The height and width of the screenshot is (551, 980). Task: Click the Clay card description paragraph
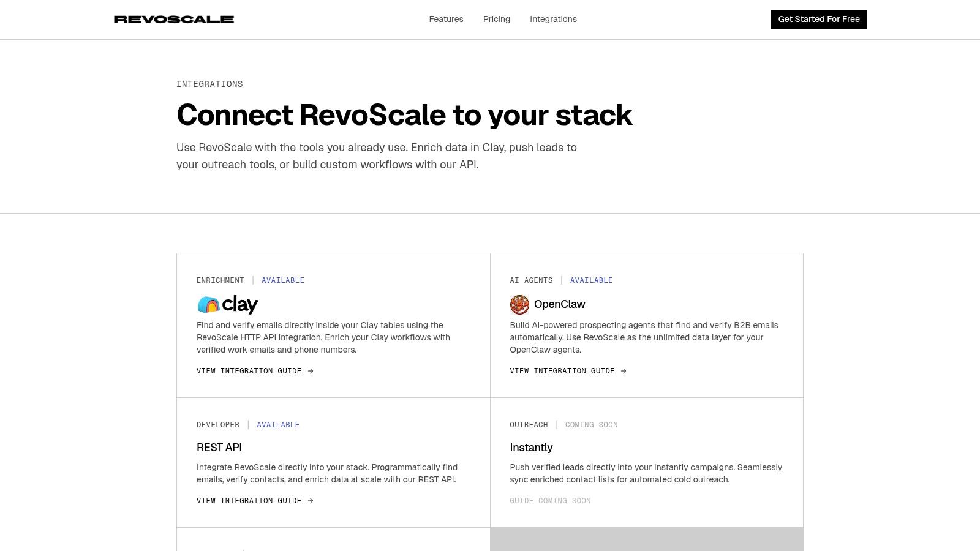323,337
